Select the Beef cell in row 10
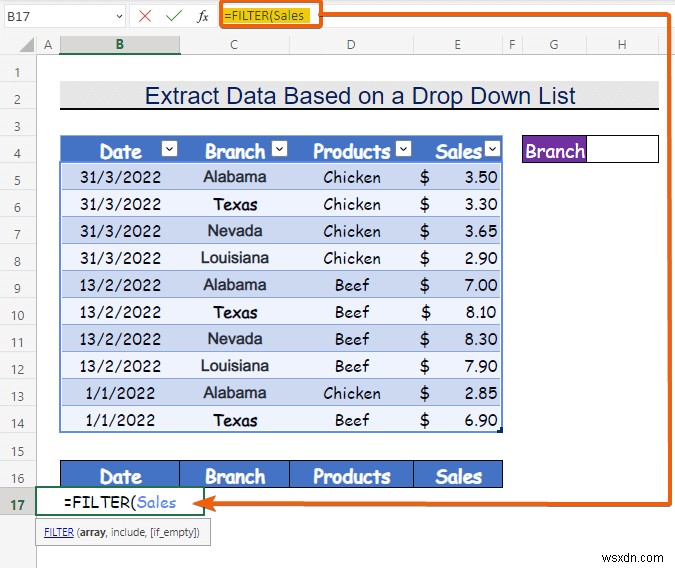 pos(352,312)
